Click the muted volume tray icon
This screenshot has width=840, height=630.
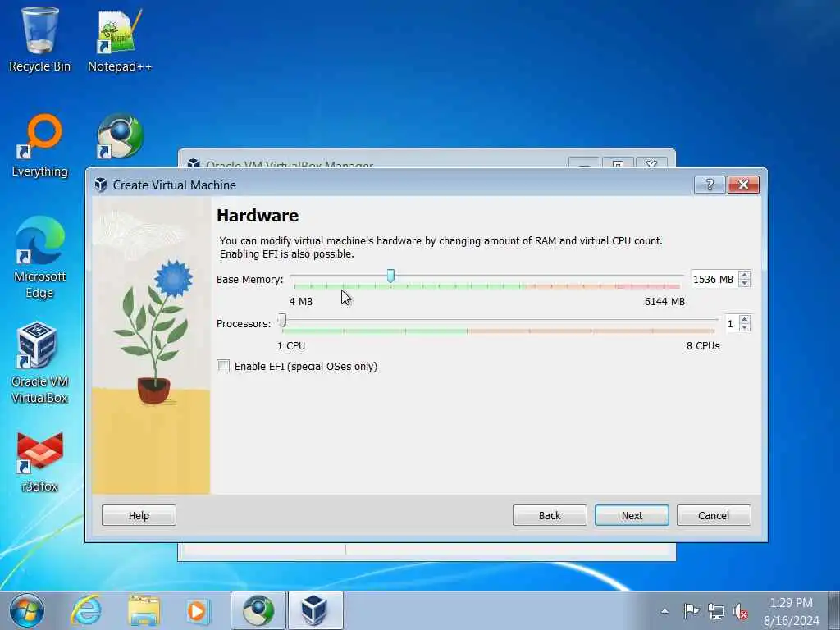tap(741, 610)
